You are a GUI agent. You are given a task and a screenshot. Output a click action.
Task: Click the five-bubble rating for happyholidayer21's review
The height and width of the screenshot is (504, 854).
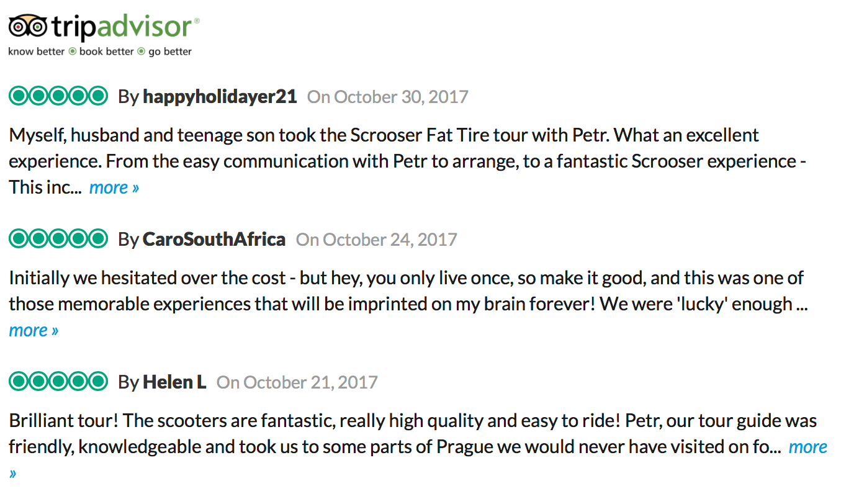[x=58, y=96]
